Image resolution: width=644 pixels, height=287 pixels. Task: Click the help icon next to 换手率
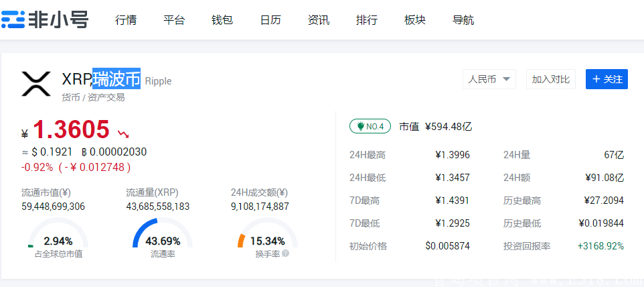point(285,253)
